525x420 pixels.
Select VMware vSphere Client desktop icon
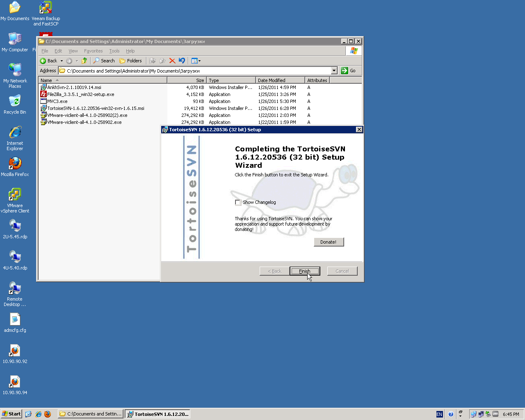click(x=15, y=201)
